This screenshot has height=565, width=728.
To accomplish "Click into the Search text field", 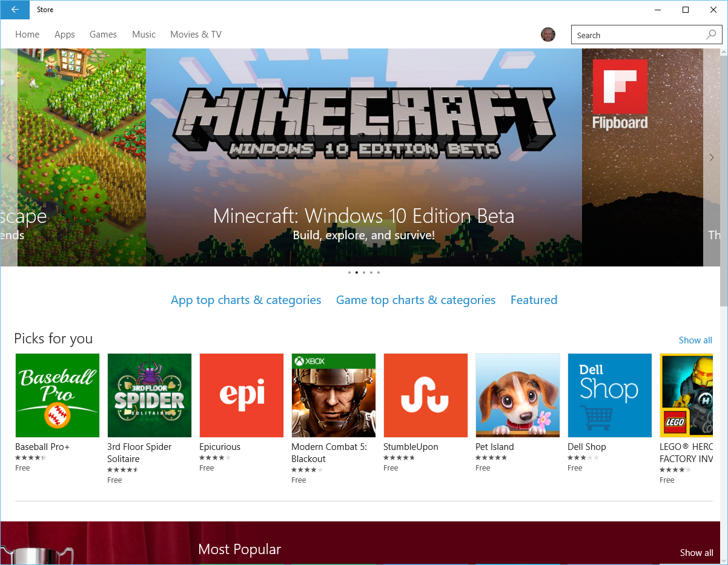I will pos(636,35).
